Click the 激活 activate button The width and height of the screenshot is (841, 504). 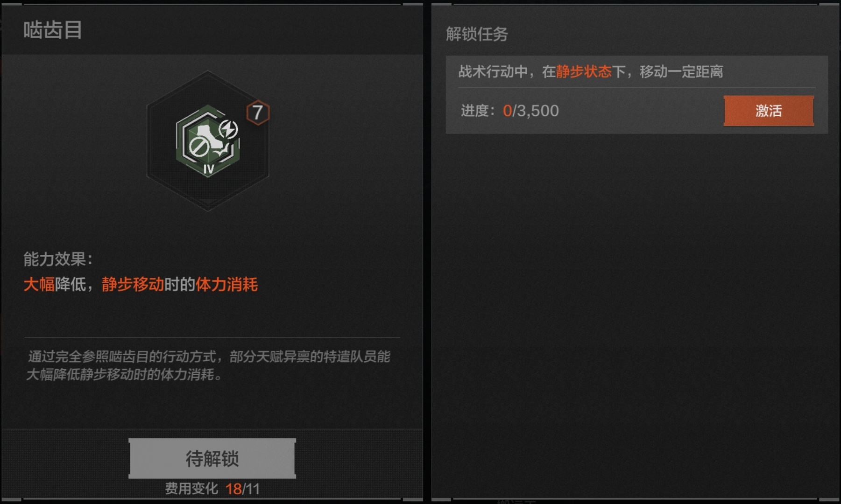[769, 111]
